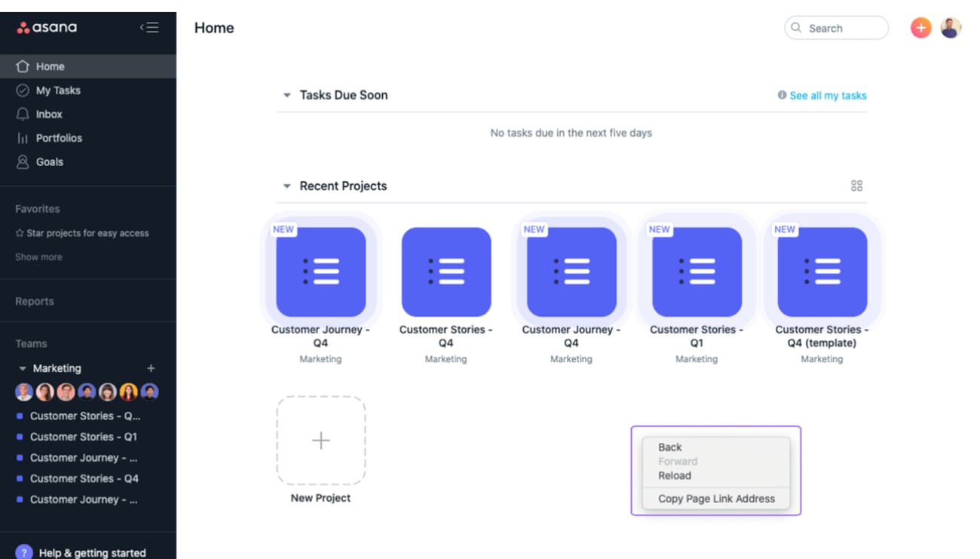The image size is (980, 559).
Task: Open Portfolios from the sidebar
Action: coord(59,138)
